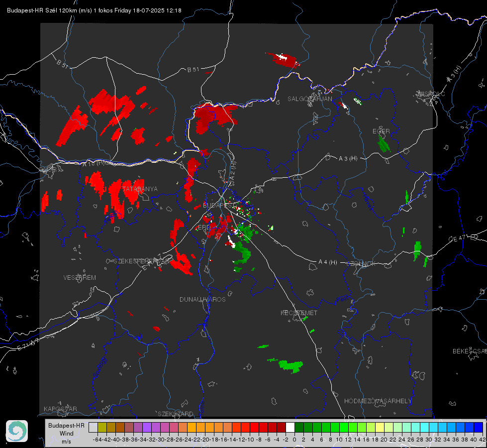Select the -64 legend value
Image resolution: width=487 pixels, height=448 pixels.
(x=97, y=440)
